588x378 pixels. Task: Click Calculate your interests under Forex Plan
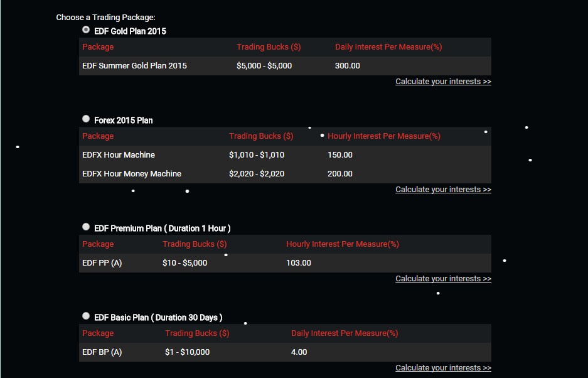tap(443, 190)
